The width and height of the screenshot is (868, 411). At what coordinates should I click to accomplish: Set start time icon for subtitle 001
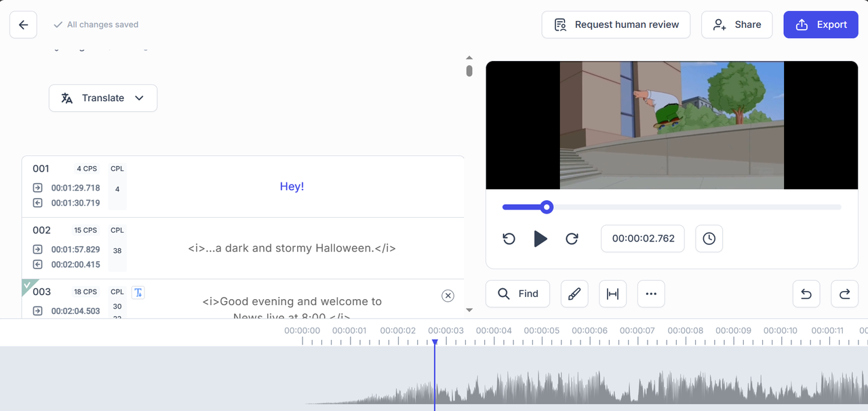pos(37,188)
